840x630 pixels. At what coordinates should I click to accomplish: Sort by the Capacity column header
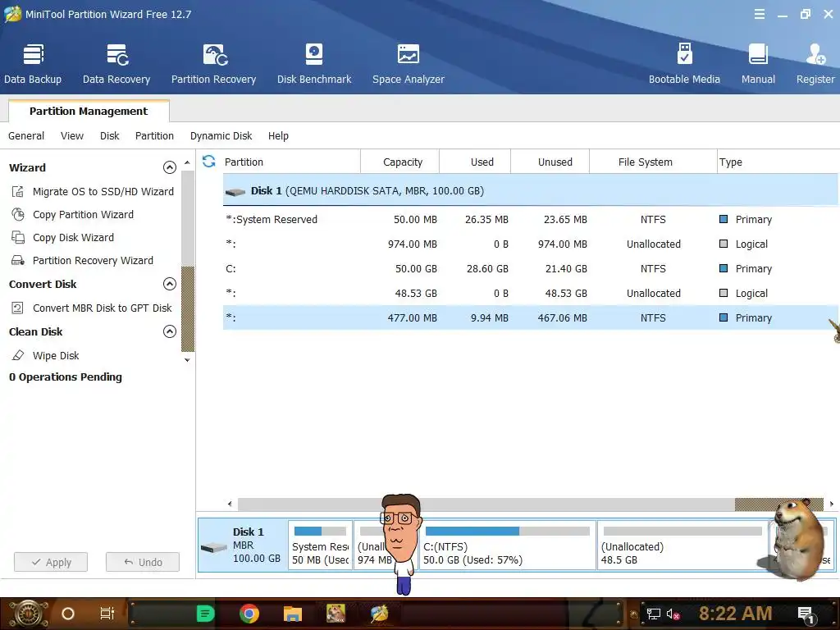click(x=400, y=162)
